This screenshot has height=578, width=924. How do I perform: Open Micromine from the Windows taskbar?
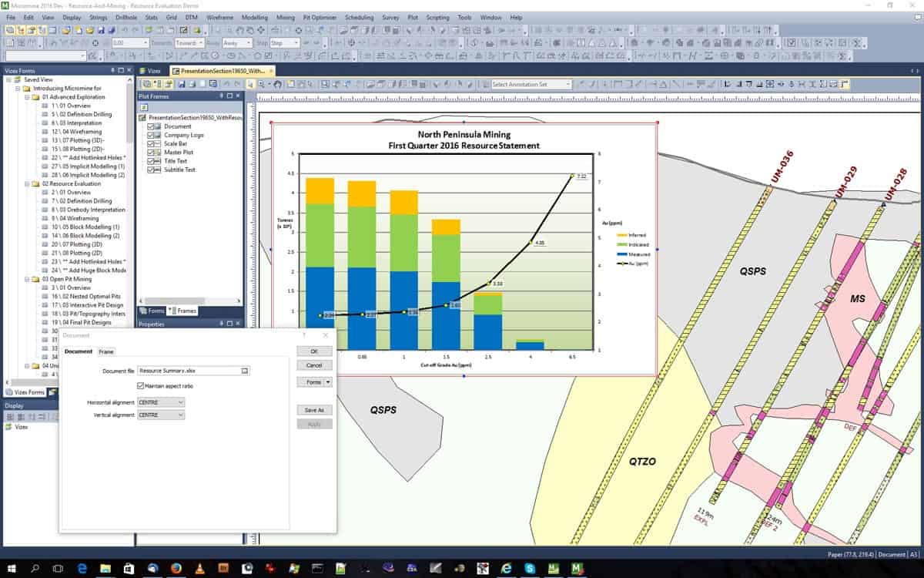coord(575,569)
